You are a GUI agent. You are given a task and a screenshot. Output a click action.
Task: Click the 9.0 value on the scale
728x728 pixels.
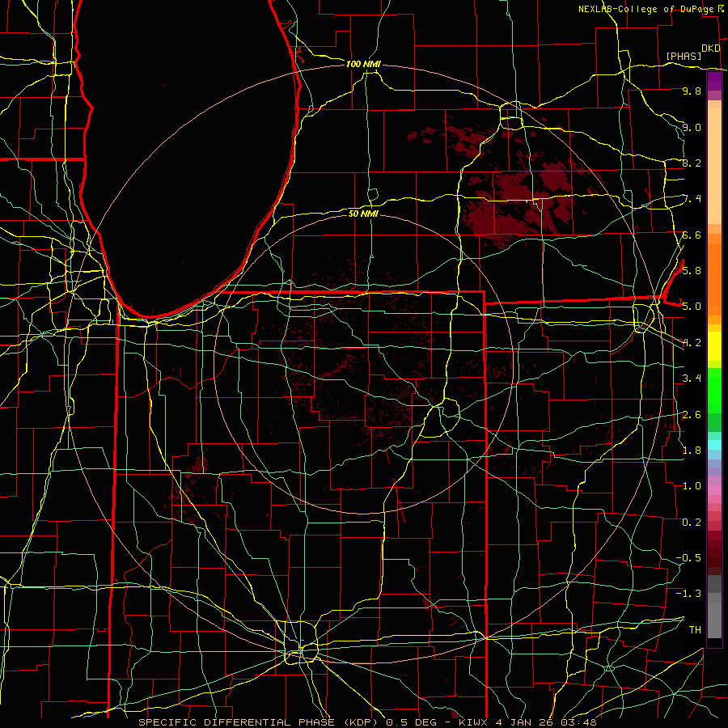[692, 127]
